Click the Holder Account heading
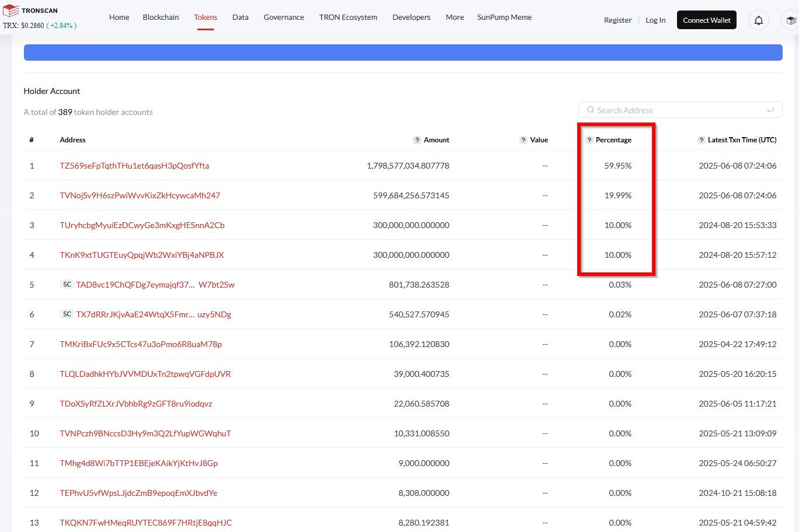The height and width of the screenshot is (532, 799). pyautogui.click(x=52, y=91)
